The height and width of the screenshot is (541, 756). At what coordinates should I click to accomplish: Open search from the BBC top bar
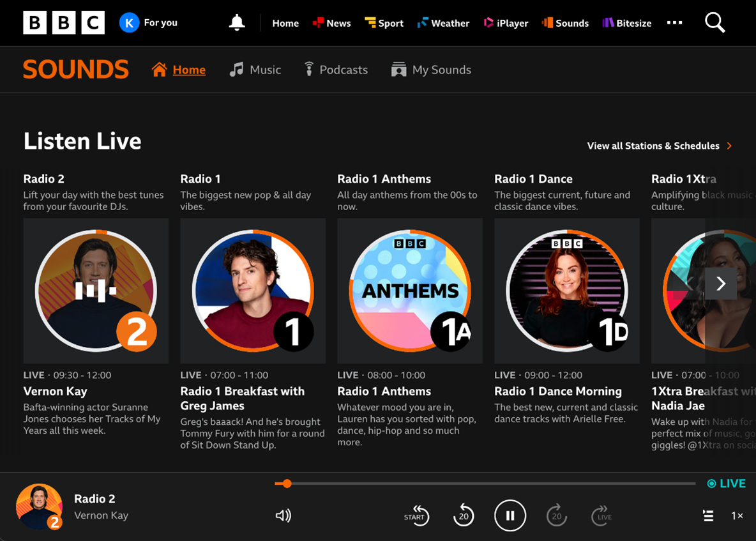click(714, 22)
